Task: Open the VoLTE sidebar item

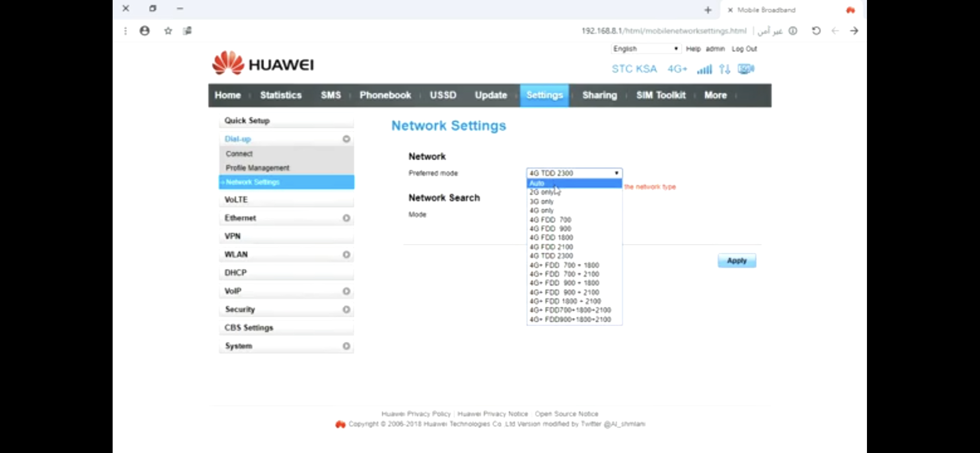Action: [286, 199]
